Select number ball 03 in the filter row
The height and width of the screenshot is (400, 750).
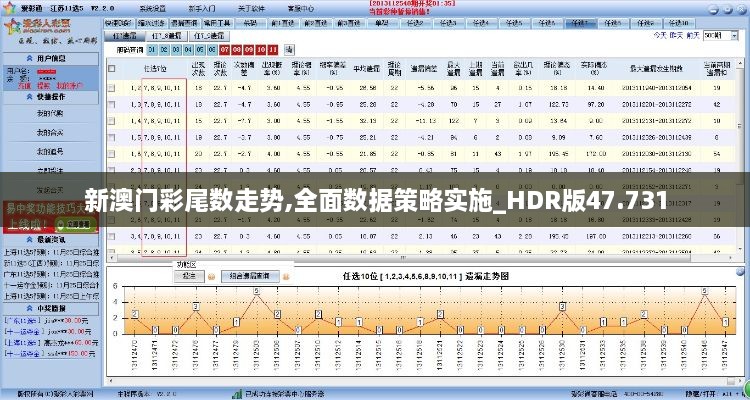coord(176,49)
